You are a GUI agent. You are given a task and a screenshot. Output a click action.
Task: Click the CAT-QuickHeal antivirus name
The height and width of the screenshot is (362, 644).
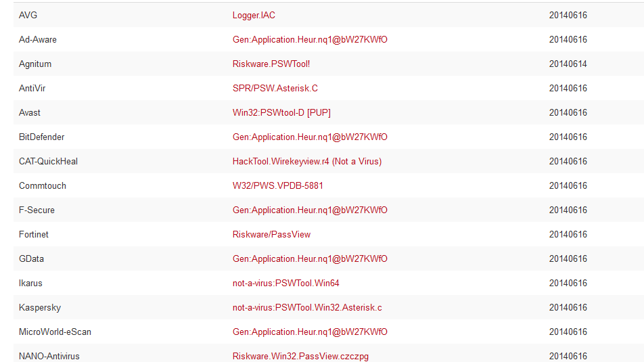coord(48,162)
